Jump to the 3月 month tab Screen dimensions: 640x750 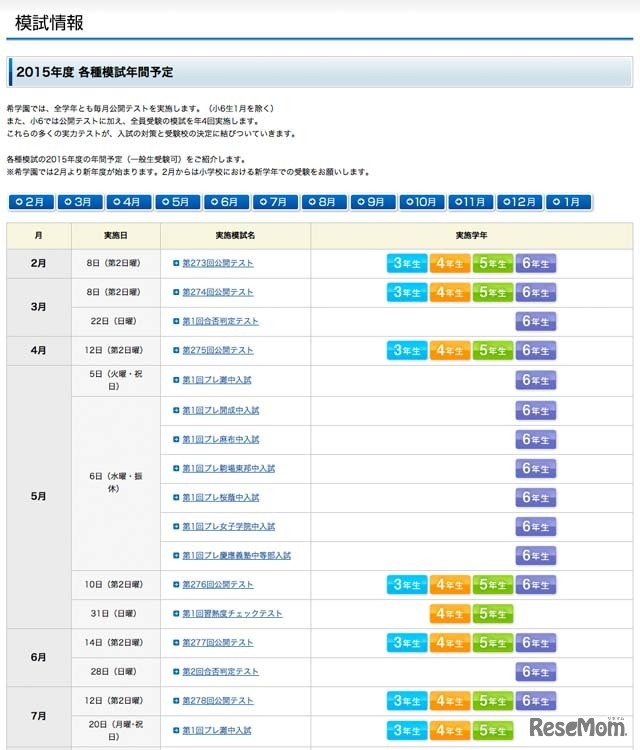(80, 202)
